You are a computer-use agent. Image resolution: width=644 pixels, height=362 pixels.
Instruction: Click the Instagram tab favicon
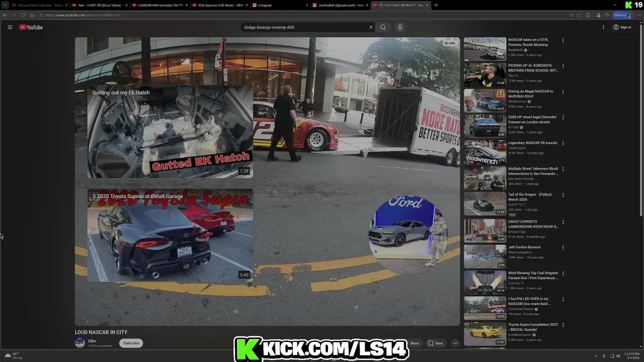coord(255,5)
